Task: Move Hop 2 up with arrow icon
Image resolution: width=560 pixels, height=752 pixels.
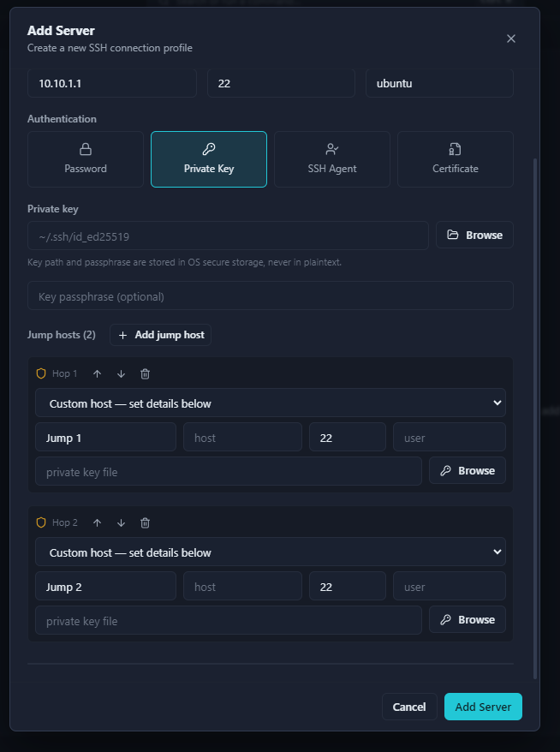Action: 98,522
